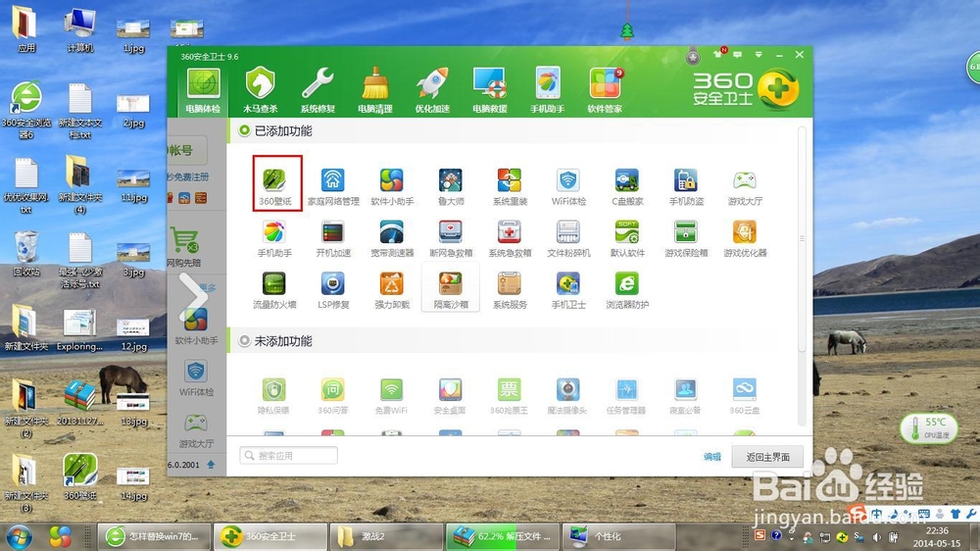The height and width of the screenshot is (551, 980).
Task: Open 系统服务 tool
Action: point(510,290)
